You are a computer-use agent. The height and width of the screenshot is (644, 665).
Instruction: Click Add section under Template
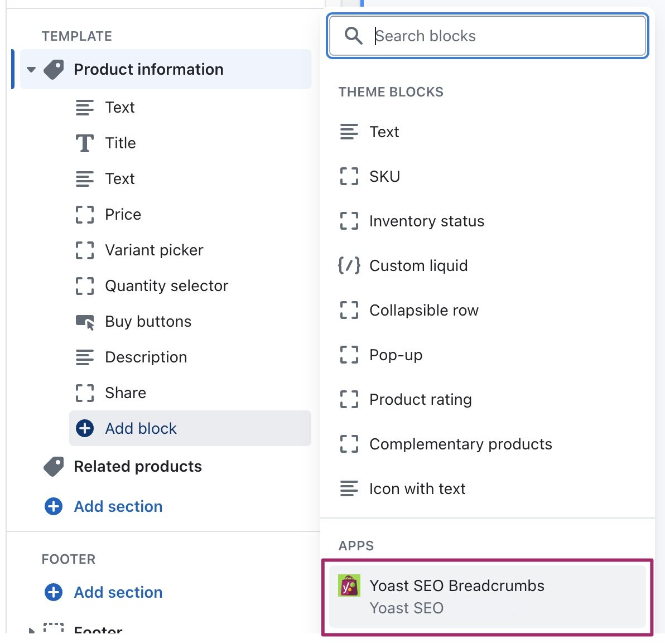118,506
